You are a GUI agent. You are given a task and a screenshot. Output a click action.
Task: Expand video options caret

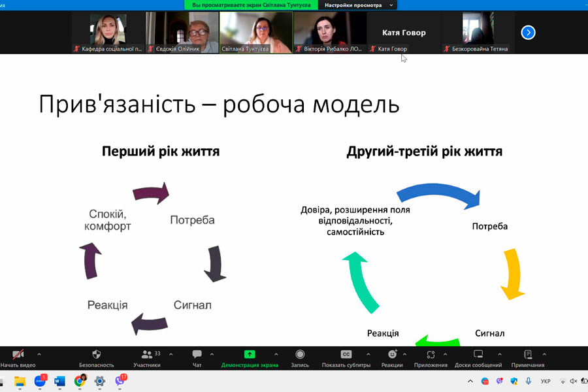(x=39, y=354)
